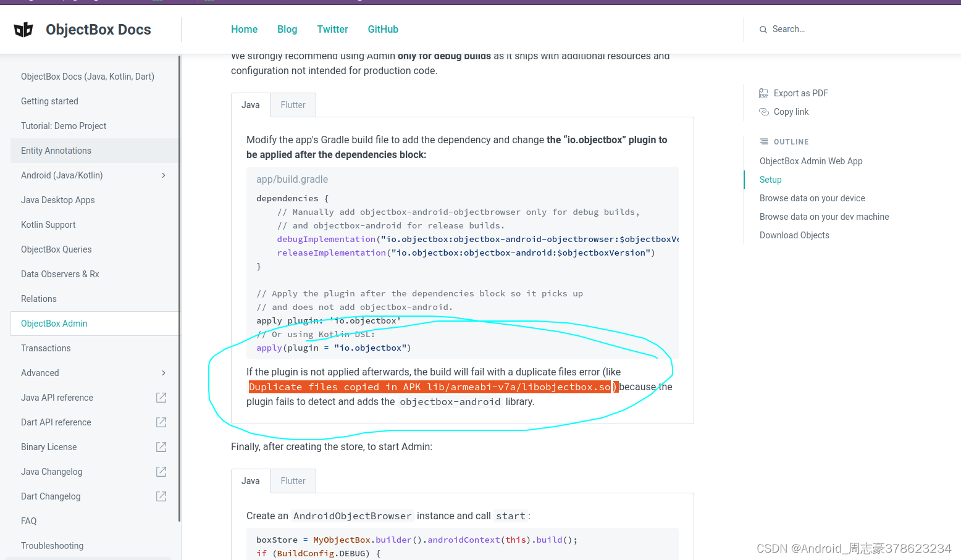This screenshot has height=560, width=961.
Task: Click the Export as PDF icon
Action: tap(764, 93)
